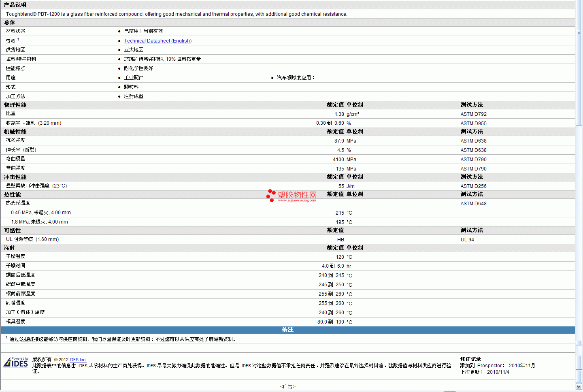The image size is (583, 392).
Task: Click the "弯曲模量" row label
Action: point(16,159)
